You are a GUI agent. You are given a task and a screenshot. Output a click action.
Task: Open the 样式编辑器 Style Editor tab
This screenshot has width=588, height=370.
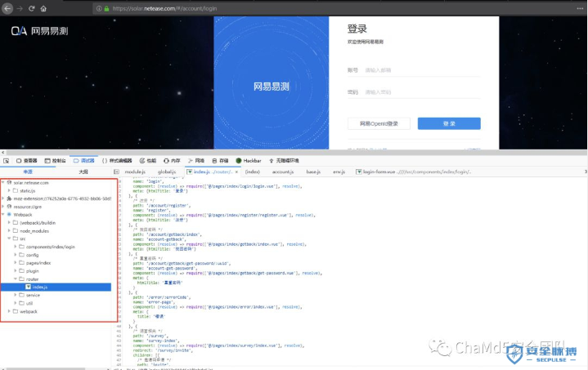[117, 161]
